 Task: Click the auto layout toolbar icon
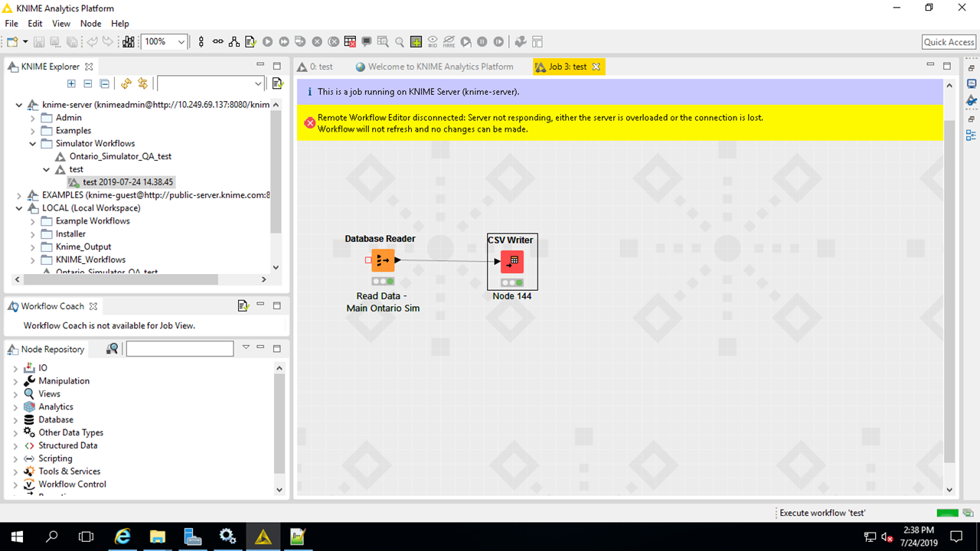[x=234, y=42]
